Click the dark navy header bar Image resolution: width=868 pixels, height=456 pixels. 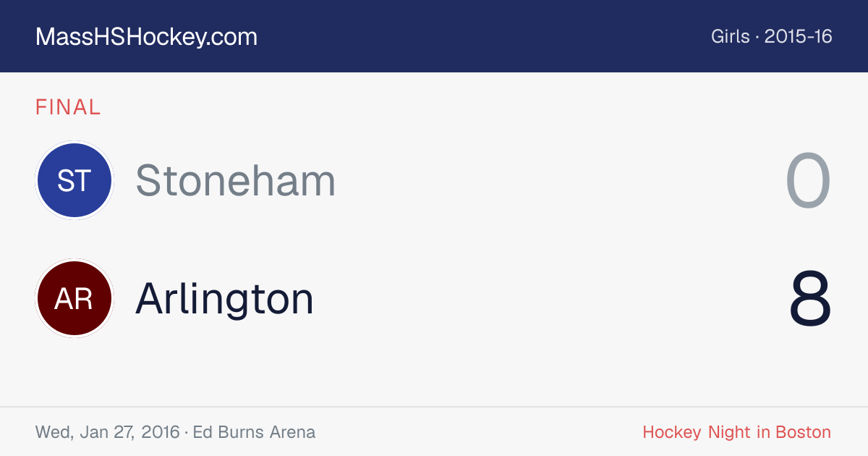click(x=434, y=36)
